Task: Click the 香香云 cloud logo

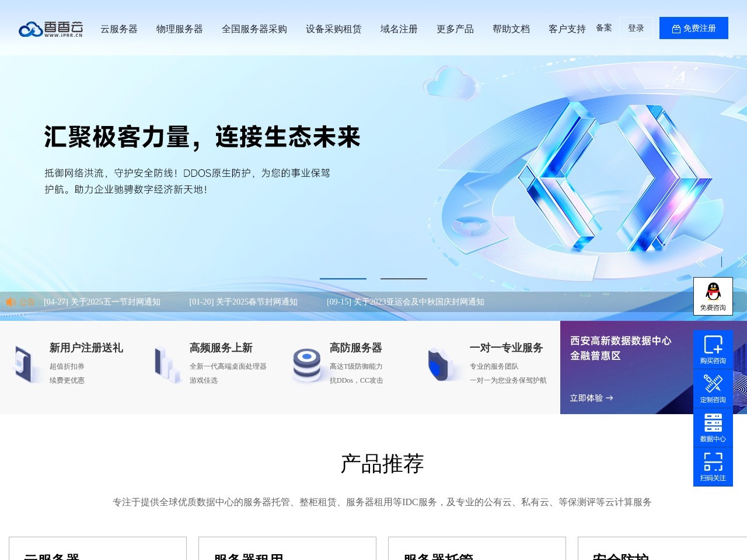Action: (x=51, y=29)
